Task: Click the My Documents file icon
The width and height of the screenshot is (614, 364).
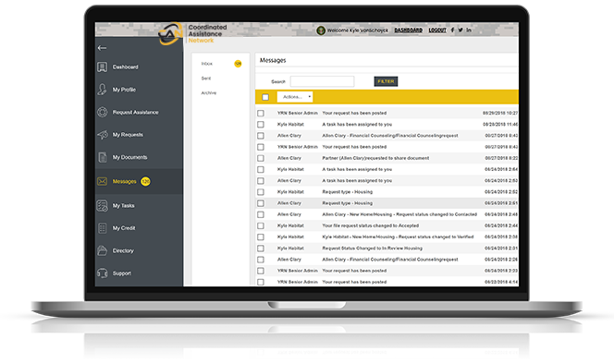Action: 103,157
